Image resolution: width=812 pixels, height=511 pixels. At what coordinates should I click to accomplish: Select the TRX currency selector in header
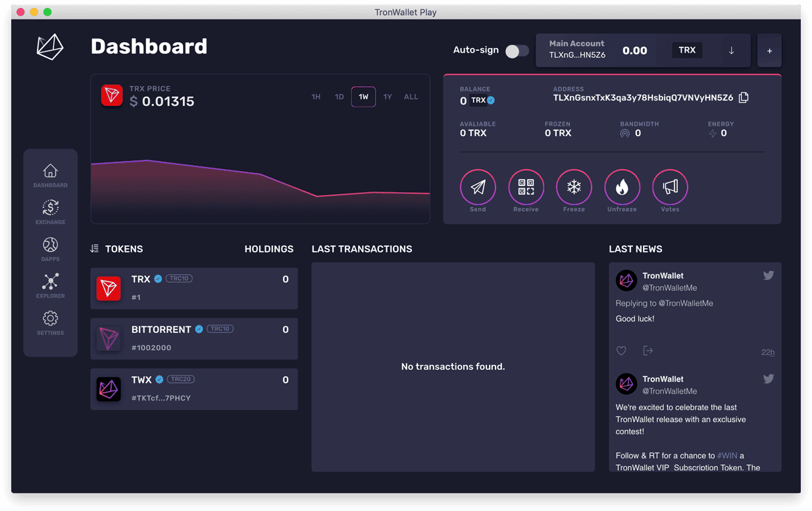click(687, 50)
